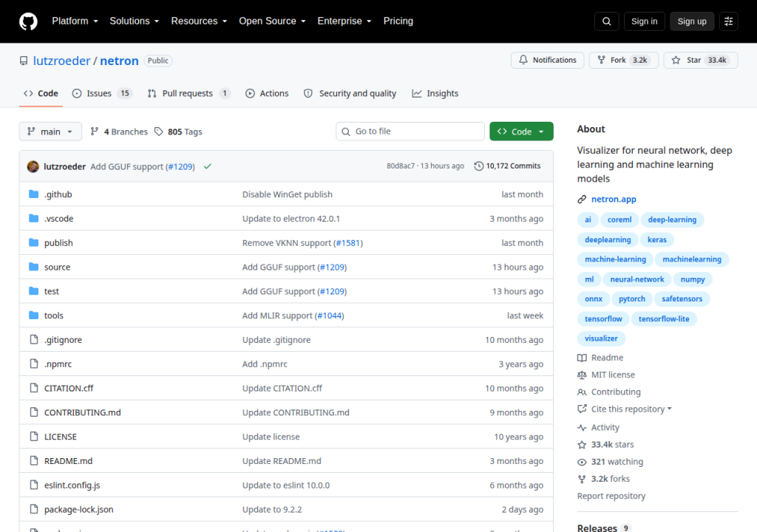Image resolution: width=757 pixels, height=532 pixels.
Task: Click the package-lock.json file icon
Action: click(33, 509)
